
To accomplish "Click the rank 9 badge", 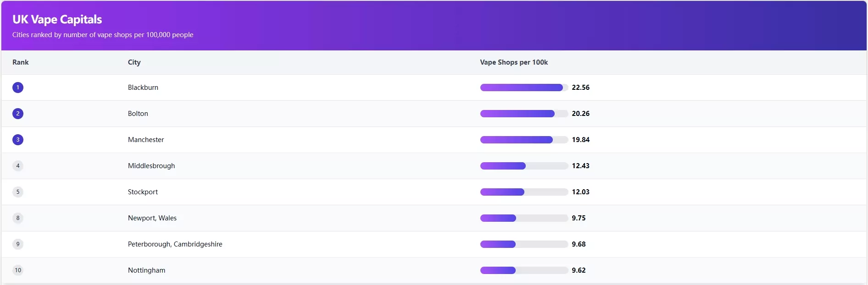I will pos(18,244).
